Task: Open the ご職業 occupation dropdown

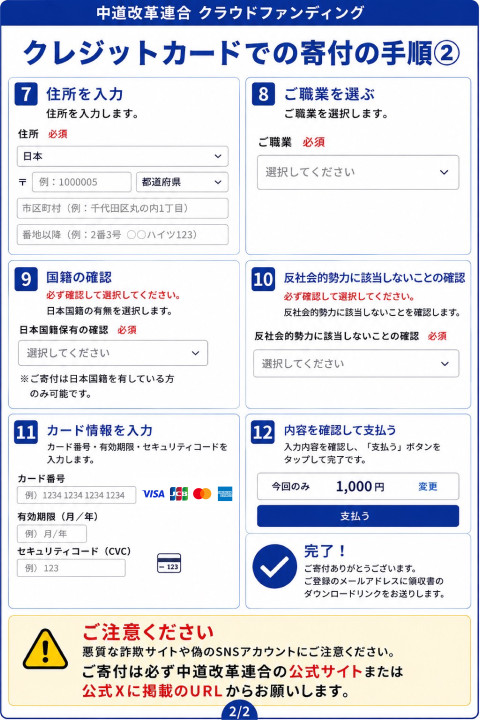Action: (358, 172)
